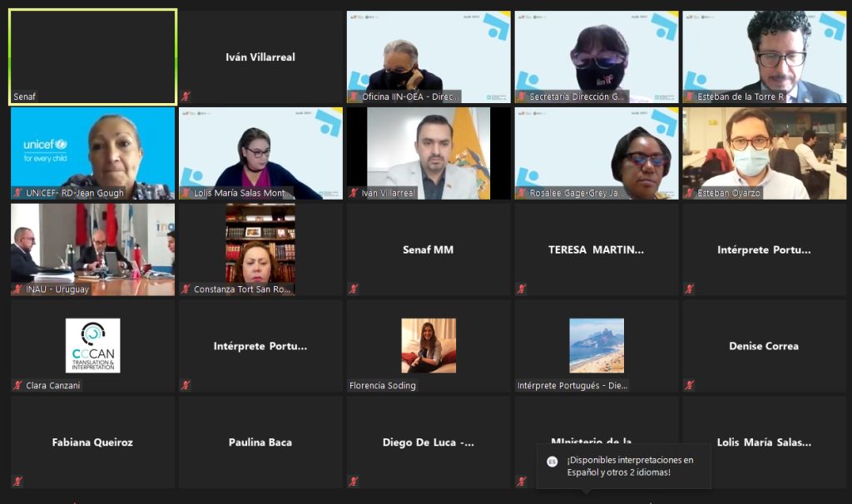This screenshot has height=504, width=852.
Task: Click muted mic icon beside Clara Canzani
Action: pyautogui.click(x=17, y=385)
